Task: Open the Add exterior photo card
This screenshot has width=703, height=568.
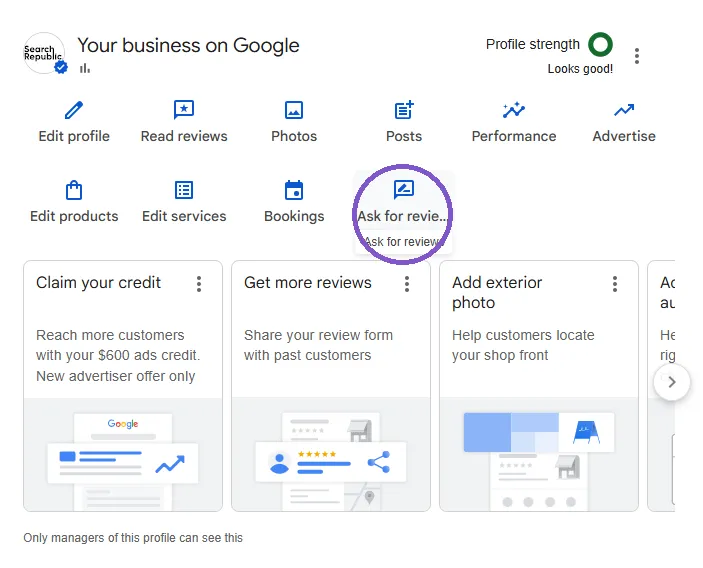Action: pos(539,386)
